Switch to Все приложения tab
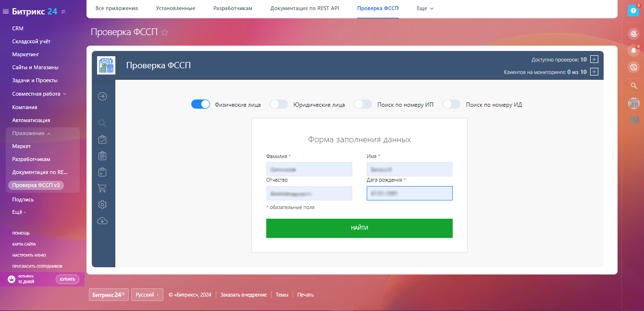 pos(117,8)
